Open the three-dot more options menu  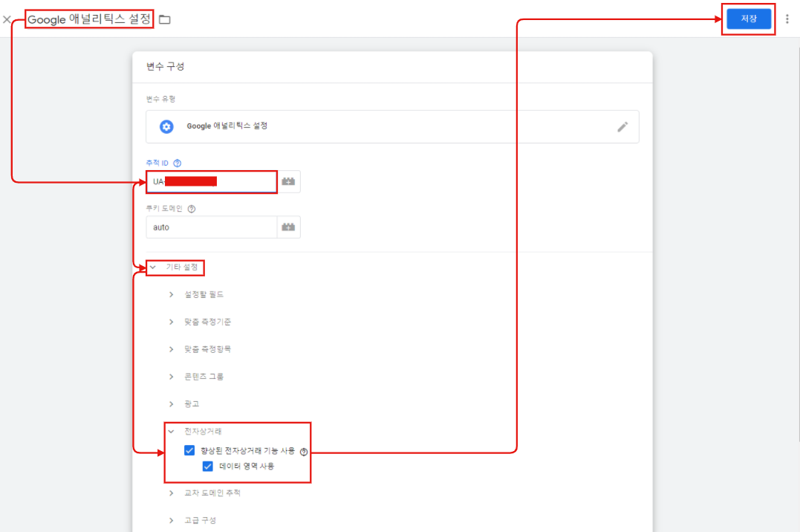[787, 19]
